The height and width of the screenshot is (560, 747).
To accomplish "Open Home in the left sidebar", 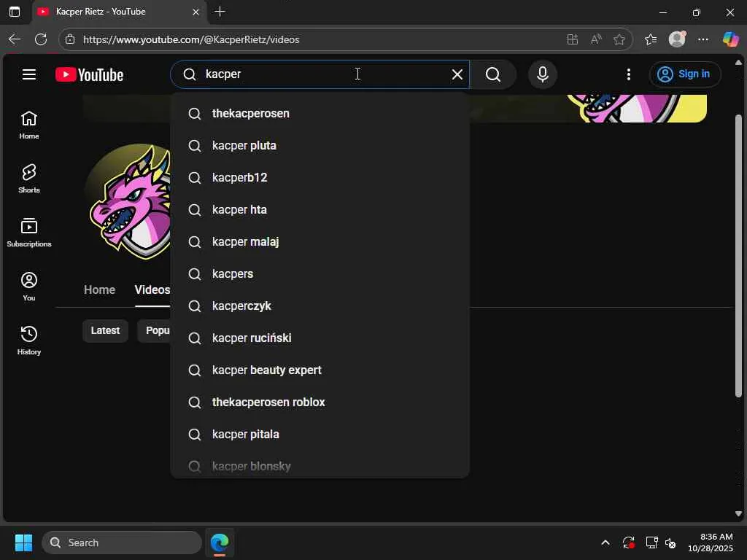I will (29, 125).
